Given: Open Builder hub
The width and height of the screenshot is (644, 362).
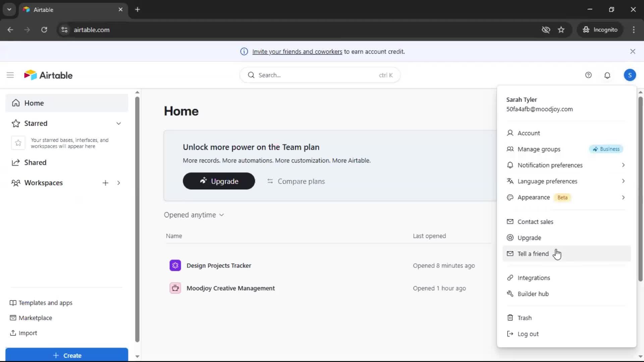Looking at the screenshot, I should [x=566, y=294].
